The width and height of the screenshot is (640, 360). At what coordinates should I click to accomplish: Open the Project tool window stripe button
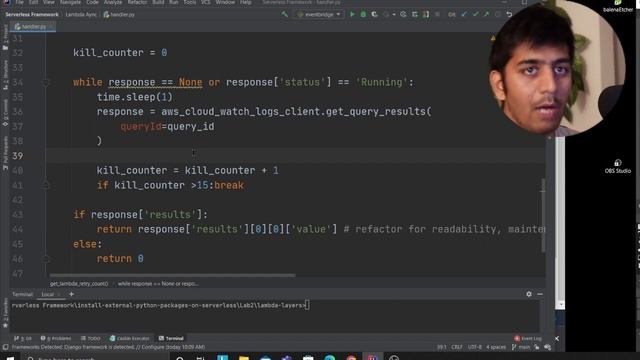click(5, 38)
